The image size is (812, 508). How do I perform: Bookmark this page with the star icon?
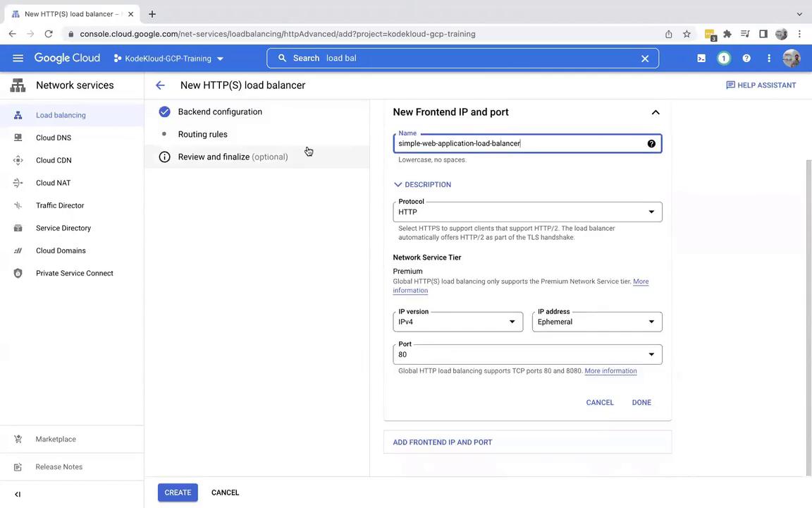click(x=687, y=34)
